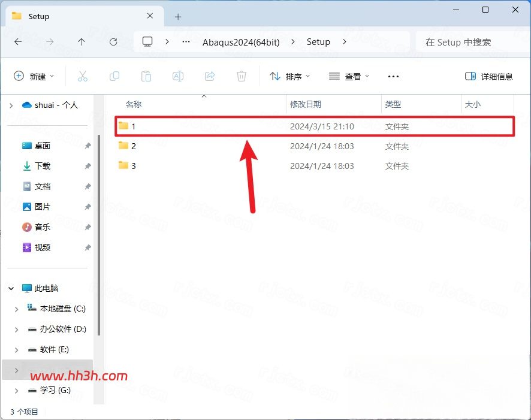Open the 新建 (New) menu
Image resolution: width=531 pixels, height=420 pixels.
pos(34,77)
